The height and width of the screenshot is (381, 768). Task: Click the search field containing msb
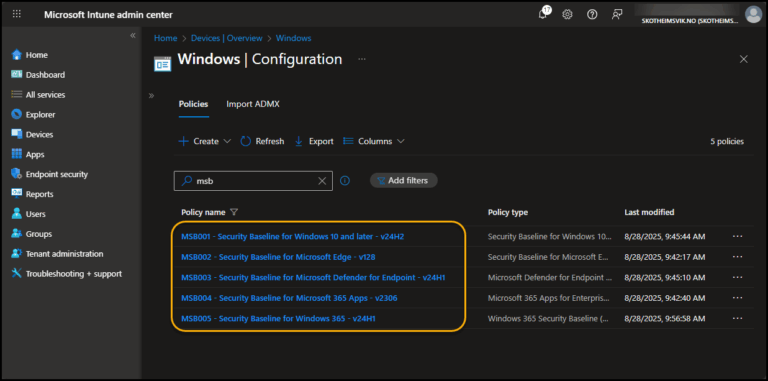coord(253,181)
